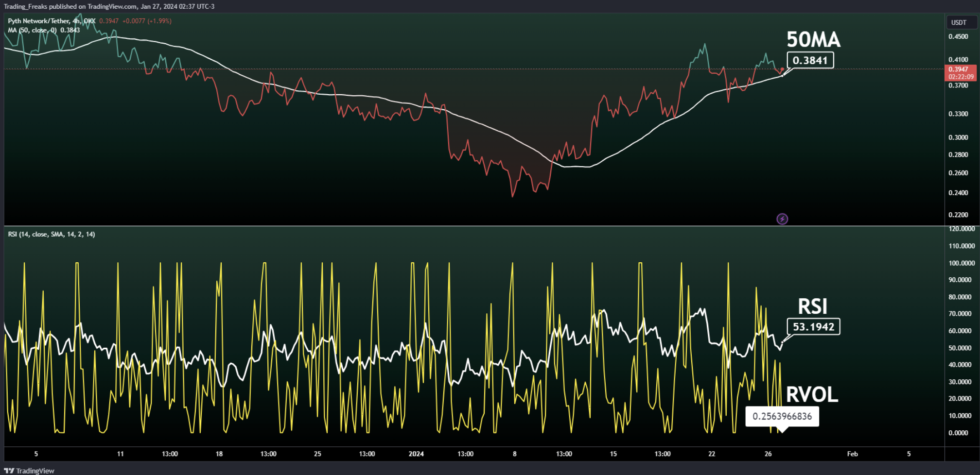Click the 120.0000 RSI scale label

pos(962,229)
